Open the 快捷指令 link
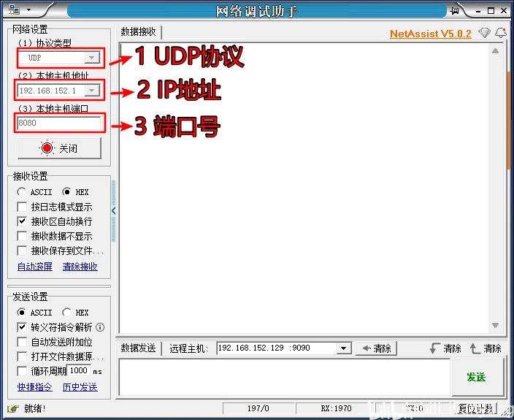 pyautogui.click(x=35, y=387)
